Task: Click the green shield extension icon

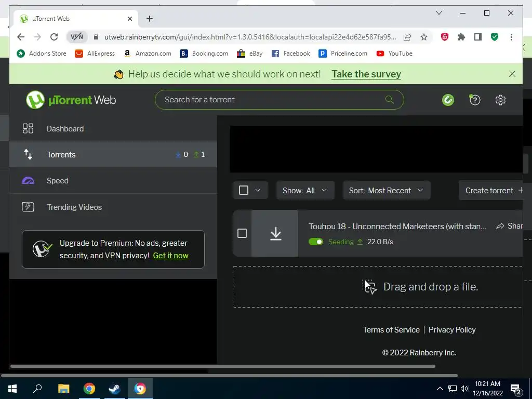Action: (495, 37)
